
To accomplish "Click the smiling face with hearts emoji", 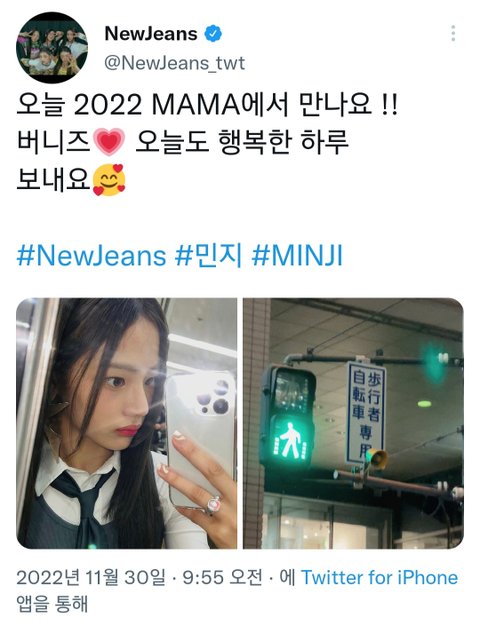I will click(x=108, y=180).
